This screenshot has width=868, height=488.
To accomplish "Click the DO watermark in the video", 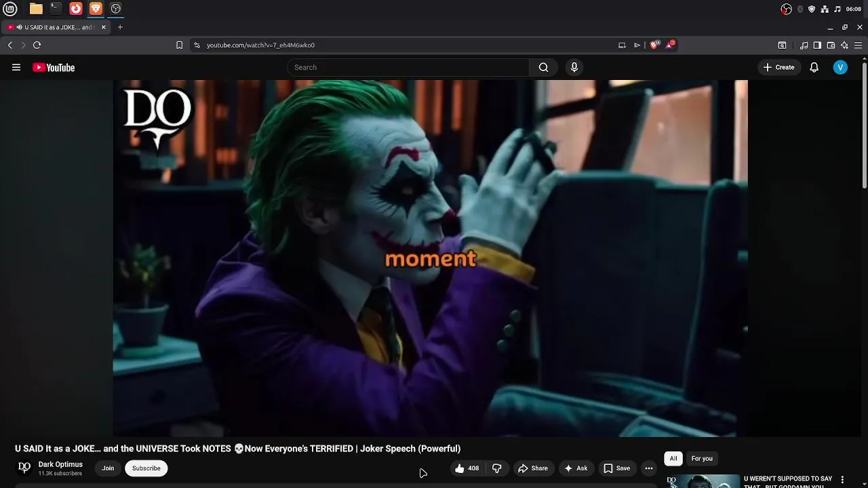I will click(x=158, y=117).
